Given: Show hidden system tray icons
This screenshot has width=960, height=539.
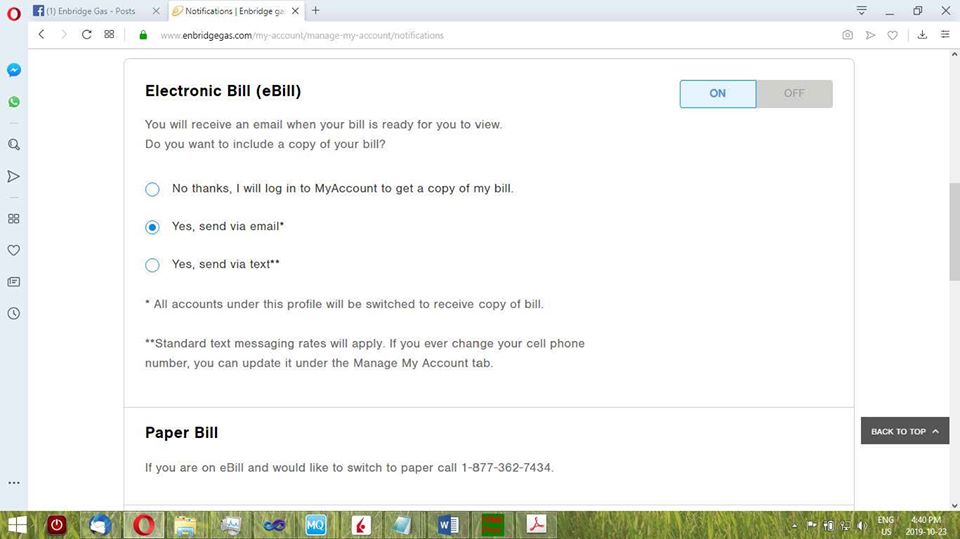Looking at the screenshot, I should coord(796,525).
